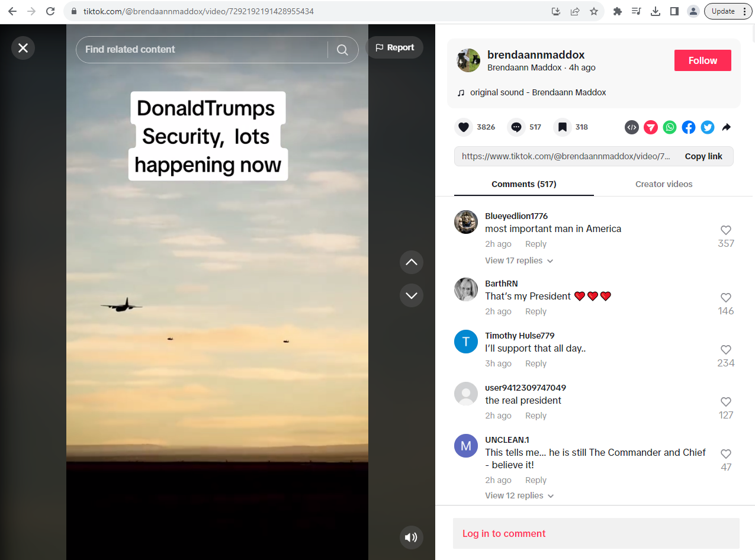Screen dimensions: 755x560
Task: View site information lock icon
Action: click(x=74, y=11)
